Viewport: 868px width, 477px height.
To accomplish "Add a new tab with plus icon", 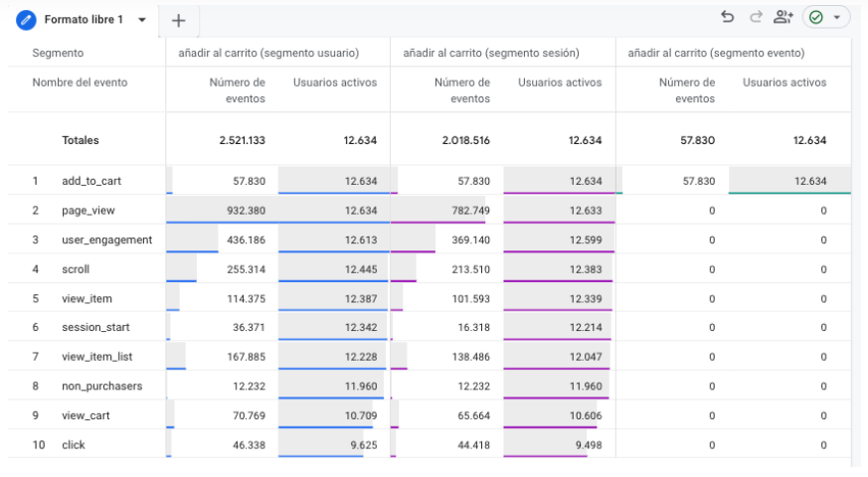I will point(178,21).
